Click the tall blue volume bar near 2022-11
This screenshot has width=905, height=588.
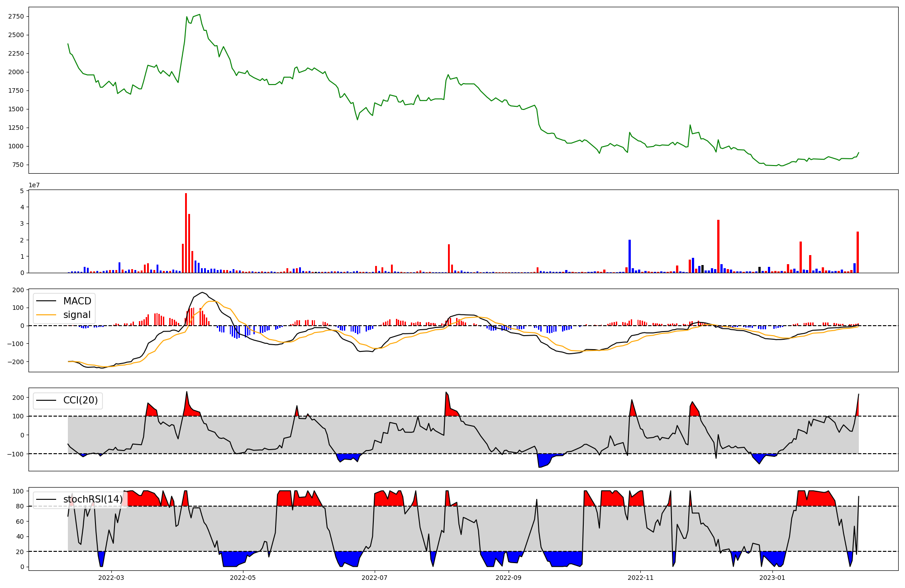[x=629, y=256]
